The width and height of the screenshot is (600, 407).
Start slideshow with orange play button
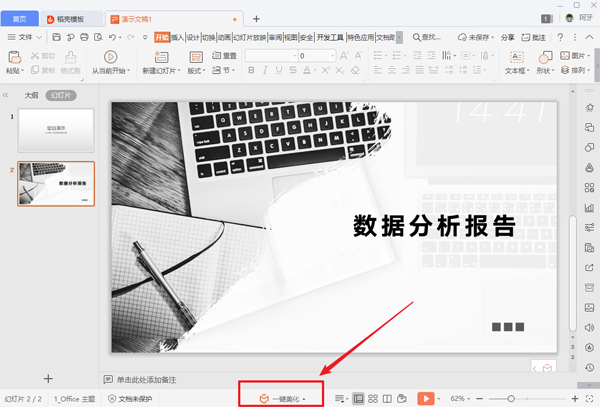[425, 398]
